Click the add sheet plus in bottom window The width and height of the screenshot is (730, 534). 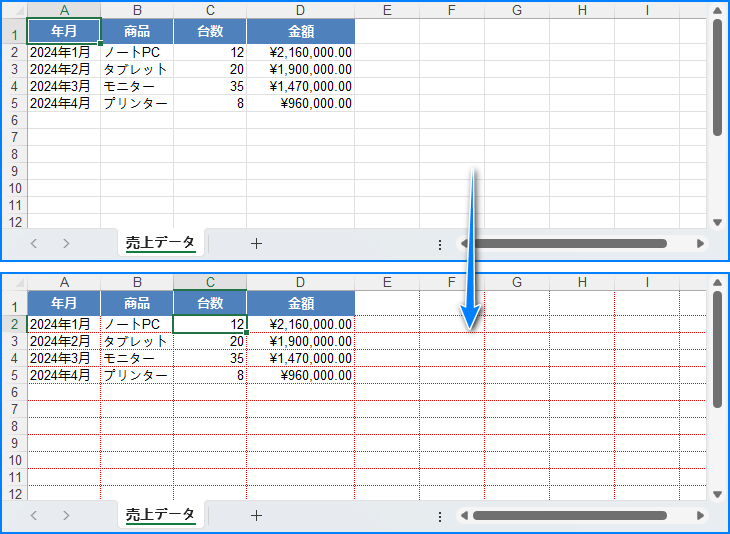pos(256,515)
